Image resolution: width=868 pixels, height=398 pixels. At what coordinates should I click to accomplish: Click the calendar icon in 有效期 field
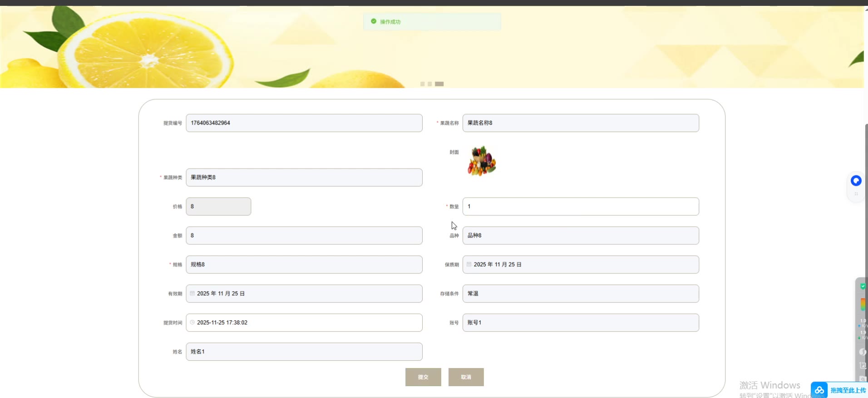192,294
